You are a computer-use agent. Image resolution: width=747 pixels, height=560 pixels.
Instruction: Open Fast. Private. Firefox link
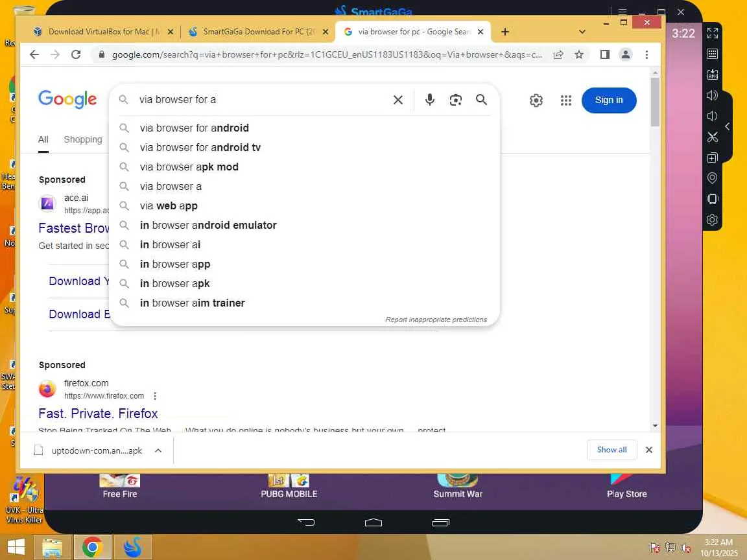click(x=98, y=414)
